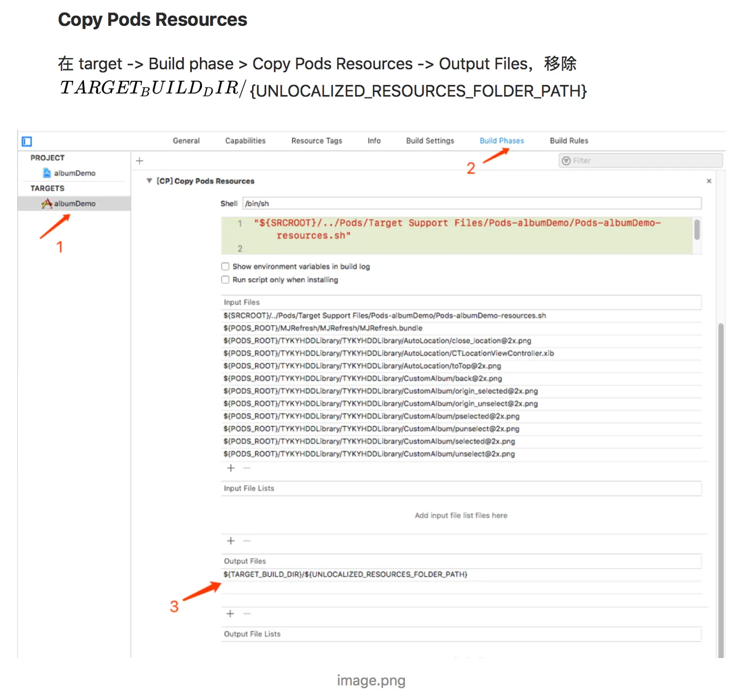This screenshot has width=754, height=700.
Task: Click the Output Files section header
Action: tap(462, 561)
